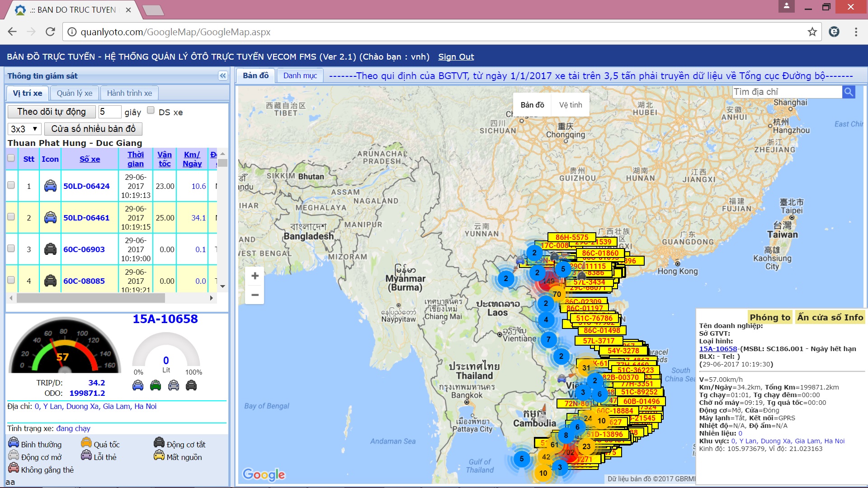This screenshot has width=868, height=488.
Task: Check the box for row 3 60C-06903
Action: pos(11,249)
